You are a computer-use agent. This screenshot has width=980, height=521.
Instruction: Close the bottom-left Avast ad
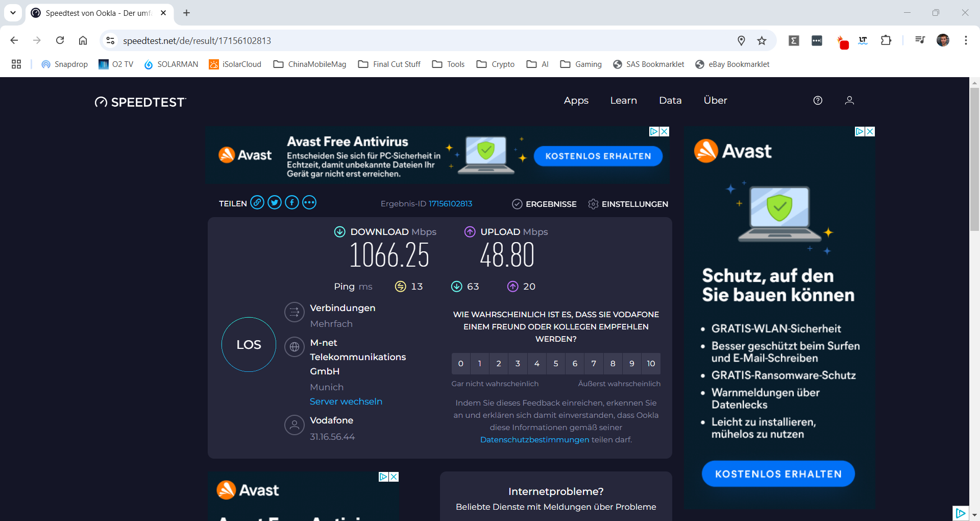(394, 477)
